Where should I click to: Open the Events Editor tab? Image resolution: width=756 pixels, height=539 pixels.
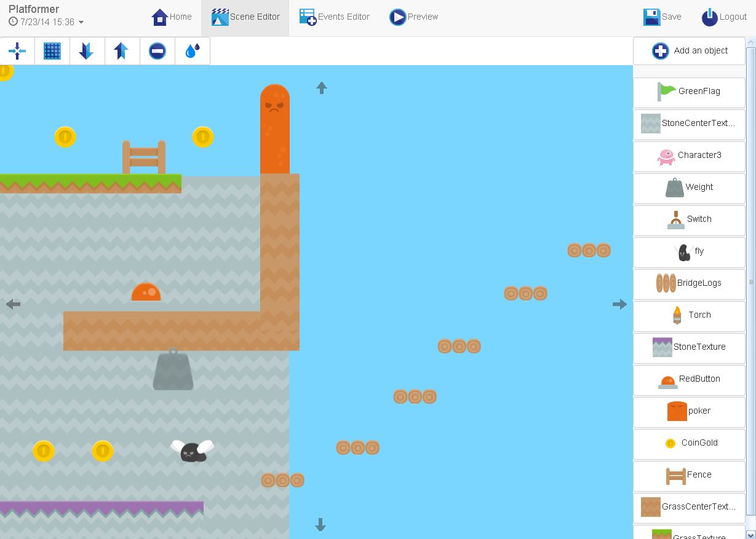335,17
